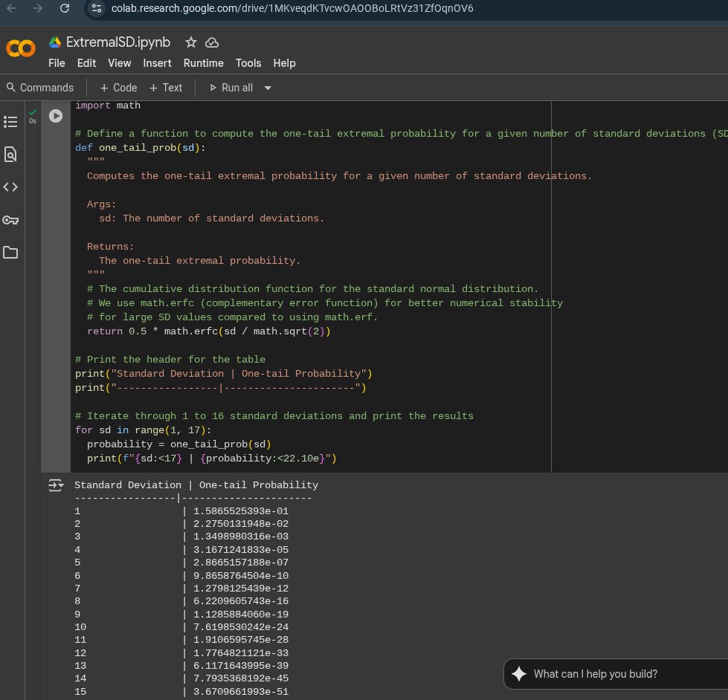Click output value 3.1671241833e-05
This screenshot has height=700, width=728.
241,550
